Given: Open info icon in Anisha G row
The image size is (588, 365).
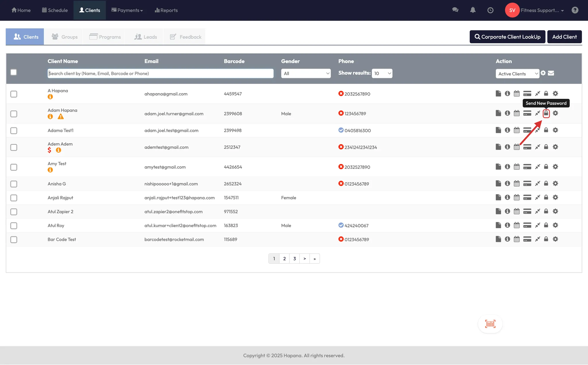Looking at the screenshot, I should click(507, 184).
